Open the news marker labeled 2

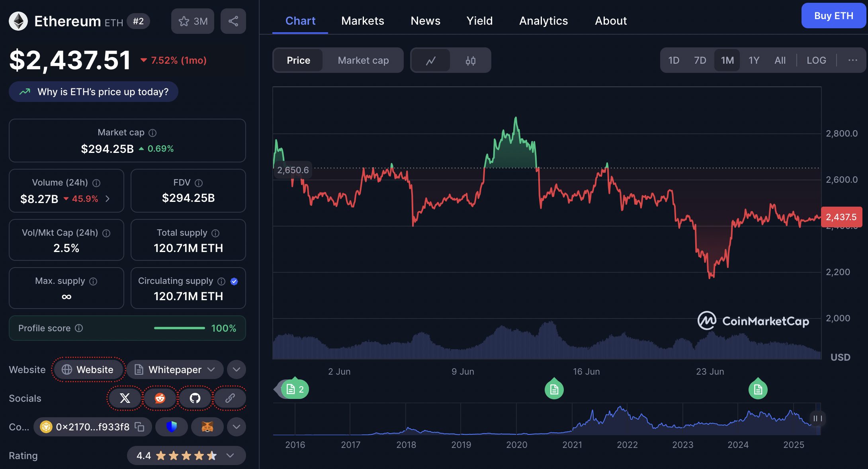click(x=295, y=389)
